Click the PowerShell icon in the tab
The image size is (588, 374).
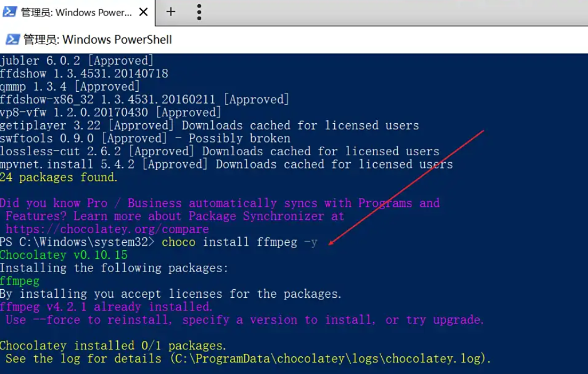click(9, 12)
